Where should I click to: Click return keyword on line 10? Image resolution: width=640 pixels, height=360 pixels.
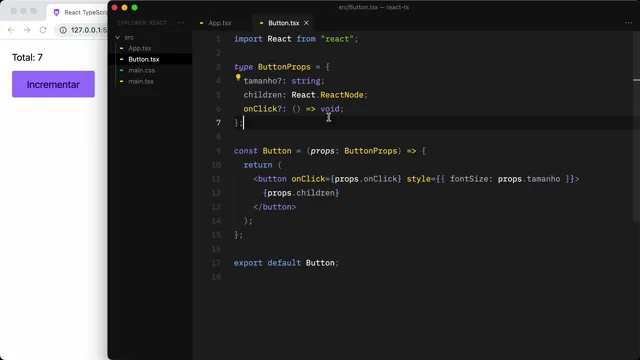258,165
